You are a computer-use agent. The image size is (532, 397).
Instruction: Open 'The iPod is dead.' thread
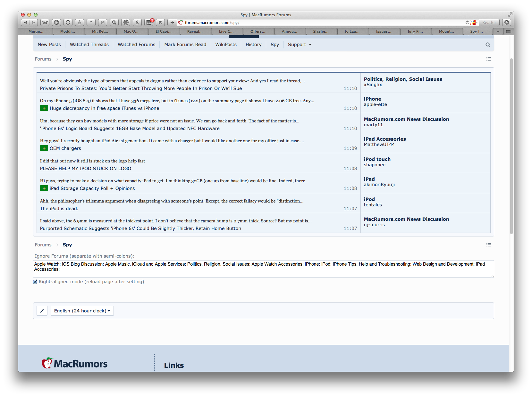pos(59,209)
